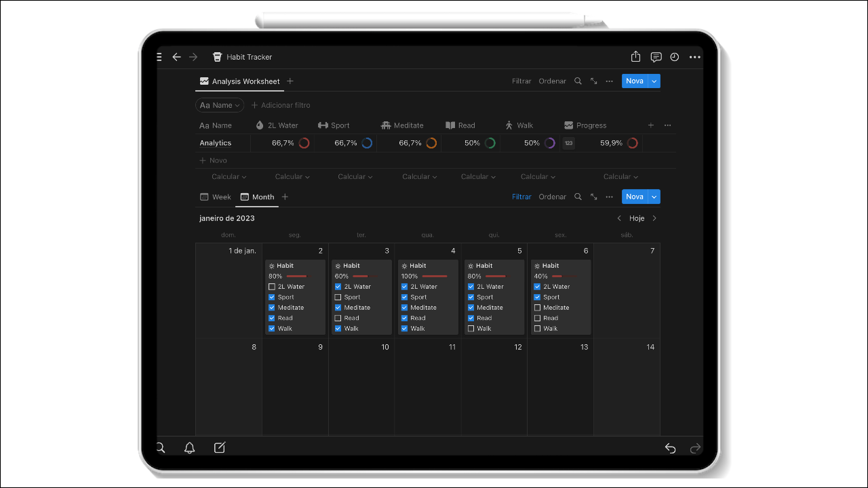
Task: Check Read on January 6
Action: 538,318
